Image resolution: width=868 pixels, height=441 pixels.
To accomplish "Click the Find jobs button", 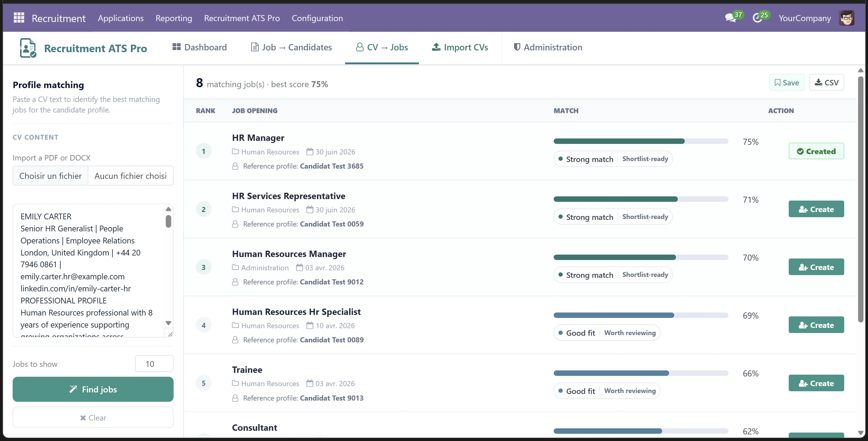I will [93, 389].
